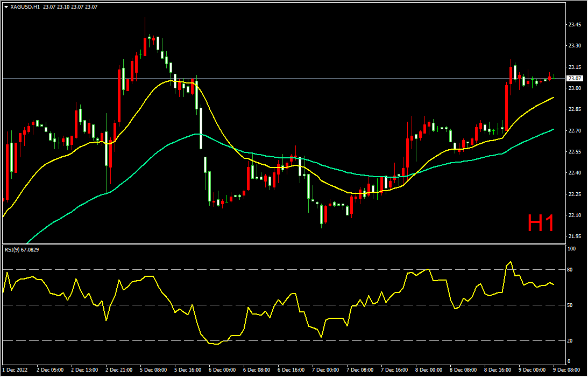588x377 pixels.
Task: Click the 6 Dec 08:00 time label
Action: tap(257, 370)
